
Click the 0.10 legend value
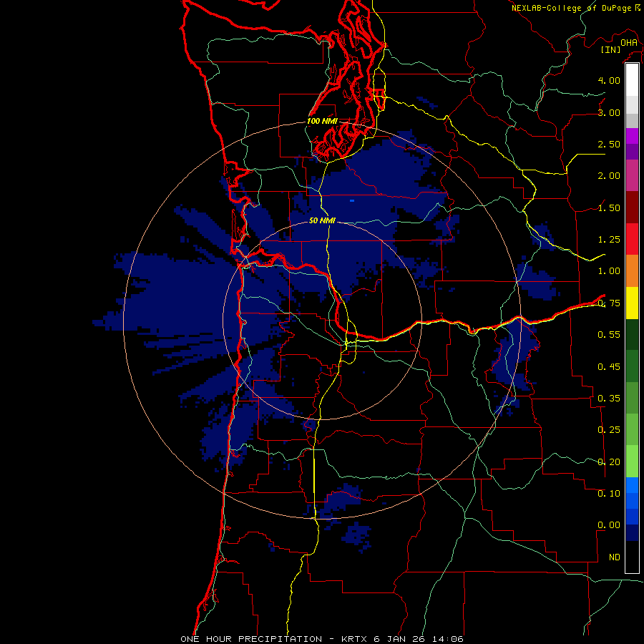(x=609, y=494)
